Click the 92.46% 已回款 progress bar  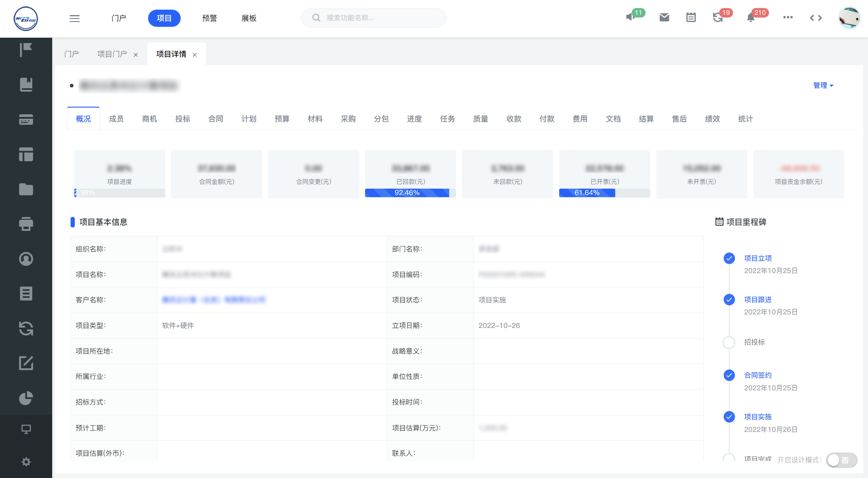click(x=410, y=193)
